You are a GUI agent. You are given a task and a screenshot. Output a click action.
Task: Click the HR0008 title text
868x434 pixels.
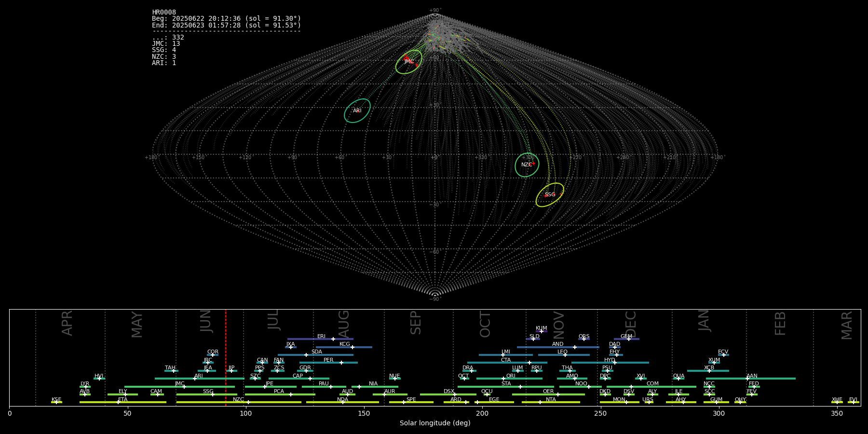(x=164, y=13)
